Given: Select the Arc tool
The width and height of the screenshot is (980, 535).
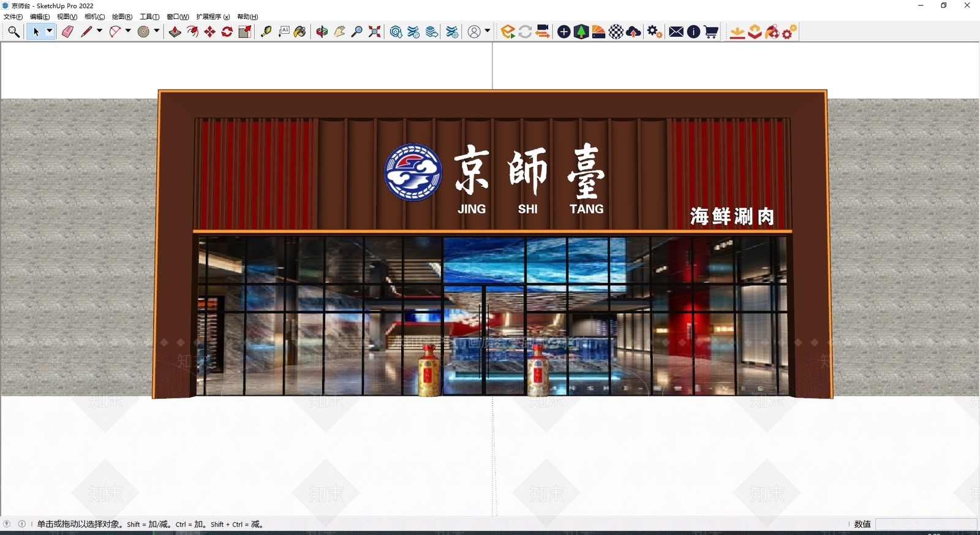Looking at the screenshot, I should 115,32.
